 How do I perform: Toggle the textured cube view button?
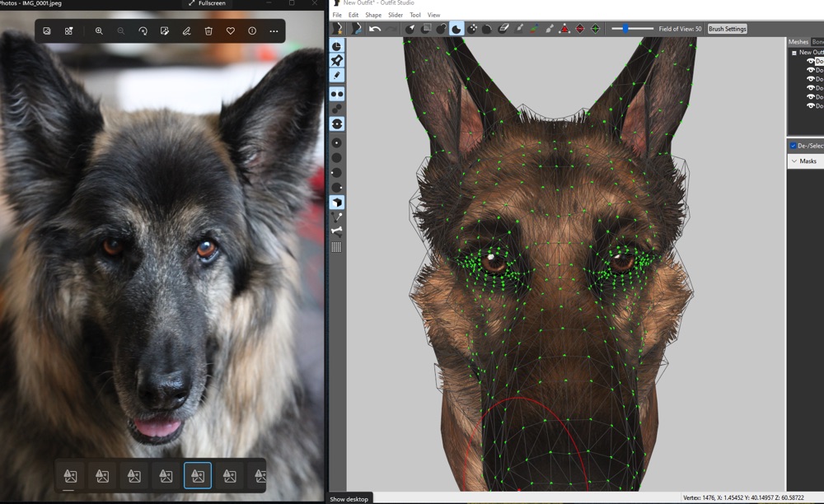click(x=337, y=202)
